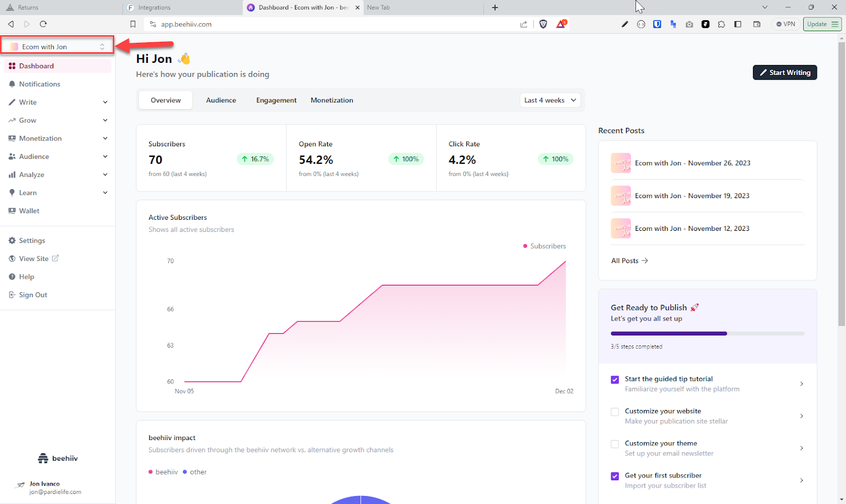Screen dimensions: 846x504
Task: Expand the Learn menu chevron
Action: point(105,193)
